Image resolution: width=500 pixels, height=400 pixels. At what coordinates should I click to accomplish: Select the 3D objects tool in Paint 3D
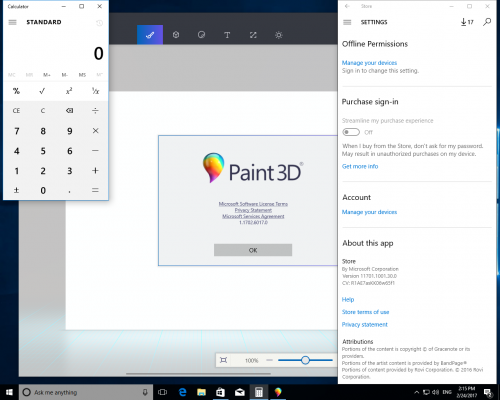pos(176,35)
